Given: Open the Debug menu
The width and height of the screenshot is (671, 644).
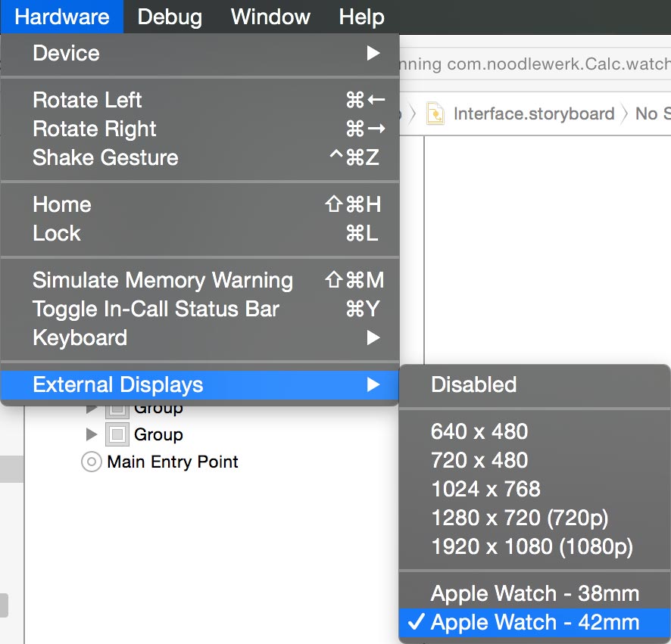Looking at the screenshot, I should tap(170, 17).
